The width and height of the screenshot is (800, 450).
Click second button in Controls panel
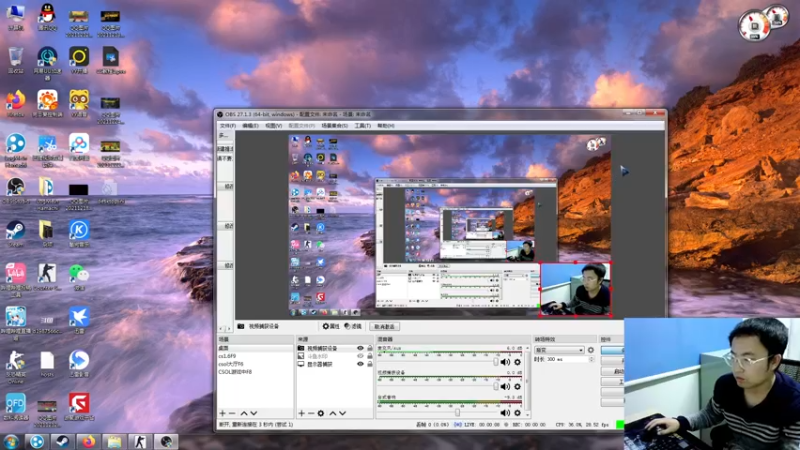pyautogui.click(x=612, y=361)
